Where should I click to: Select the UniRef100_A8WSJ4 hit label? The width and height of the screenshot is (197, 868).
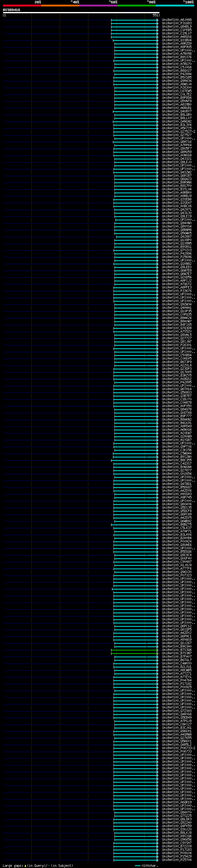(x=176, y=84)
